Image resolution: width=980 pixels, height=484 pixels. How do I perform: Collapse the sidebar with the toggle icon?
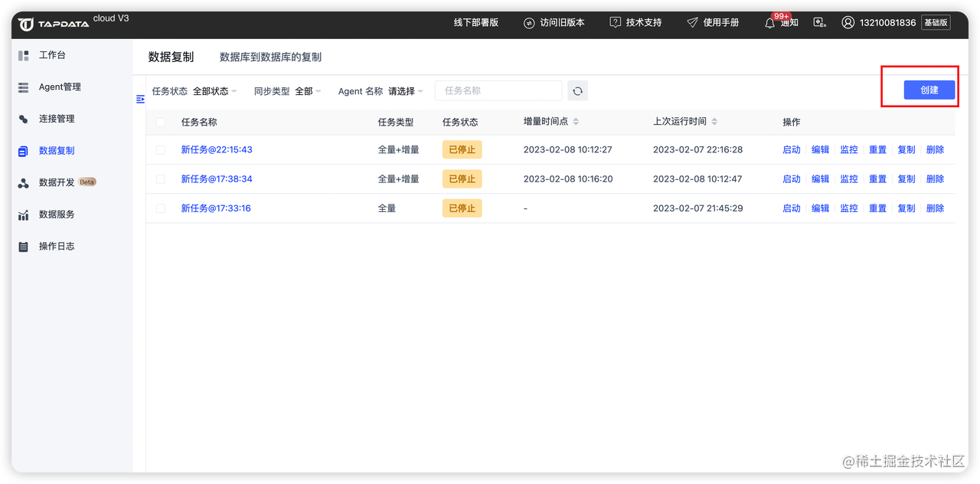(x=140, y=100)
